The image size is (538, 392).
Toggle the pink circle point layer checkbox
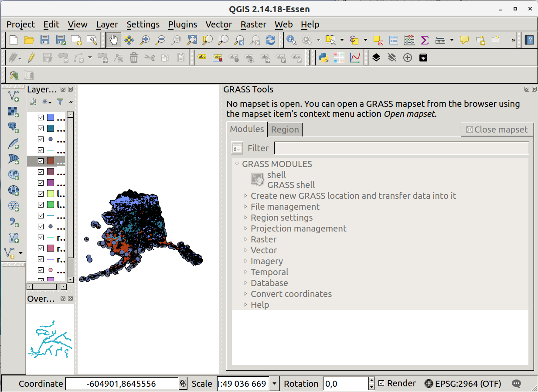(41, 270)
